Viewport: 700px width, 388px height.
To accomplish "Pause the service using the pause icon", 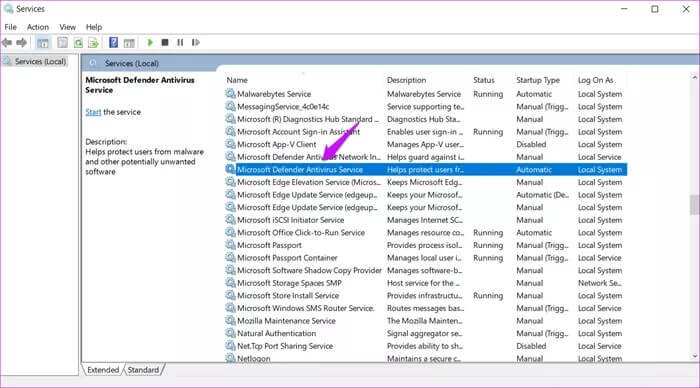I will click(x=180, y=42).
